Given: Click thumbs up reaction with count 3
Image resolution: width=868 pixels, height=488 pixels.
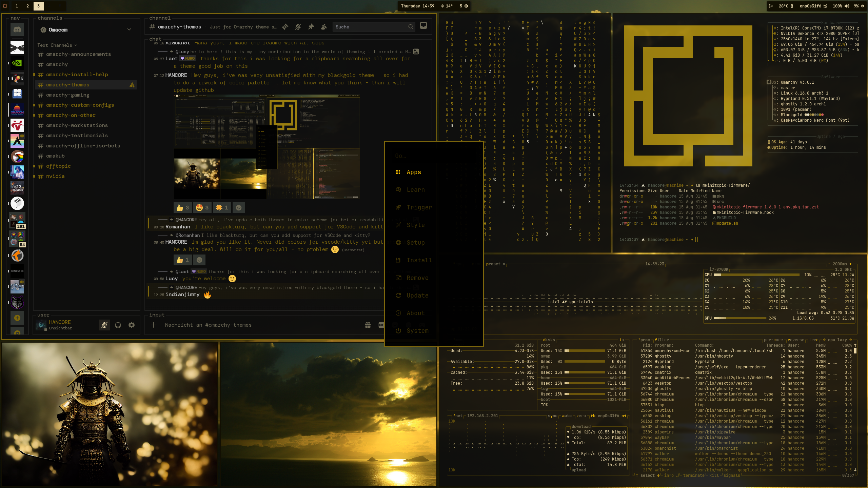Looking at the screenshot, I should [183, 208].
